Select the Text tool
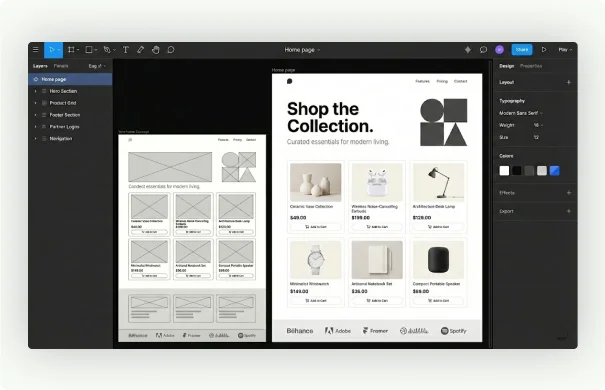 (125, 50)
